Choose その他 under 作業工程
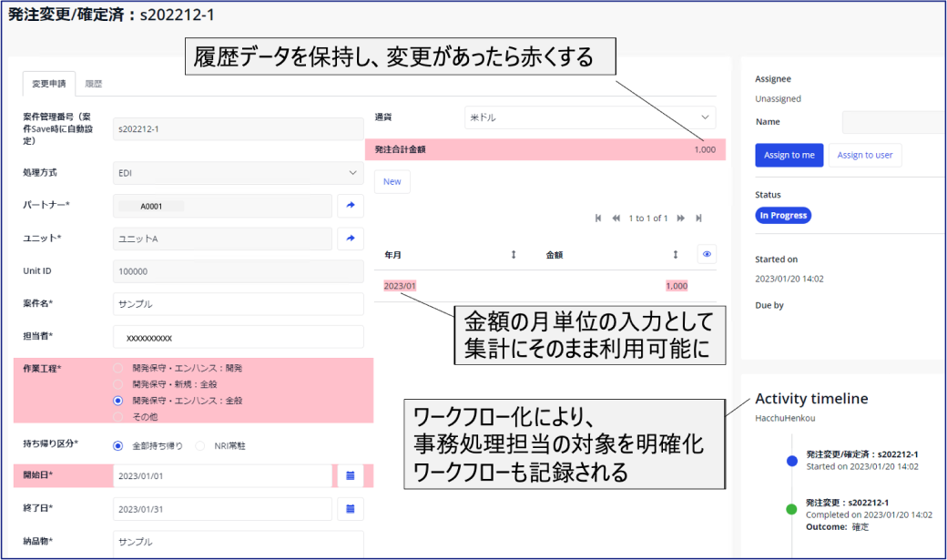The height and width of the screenshot is (560, 947). [x=117, y=416]
